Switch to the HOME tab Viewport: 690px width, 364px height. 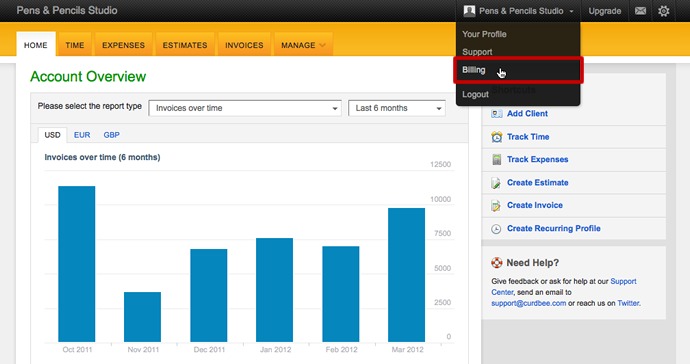(x=36, y=45)
